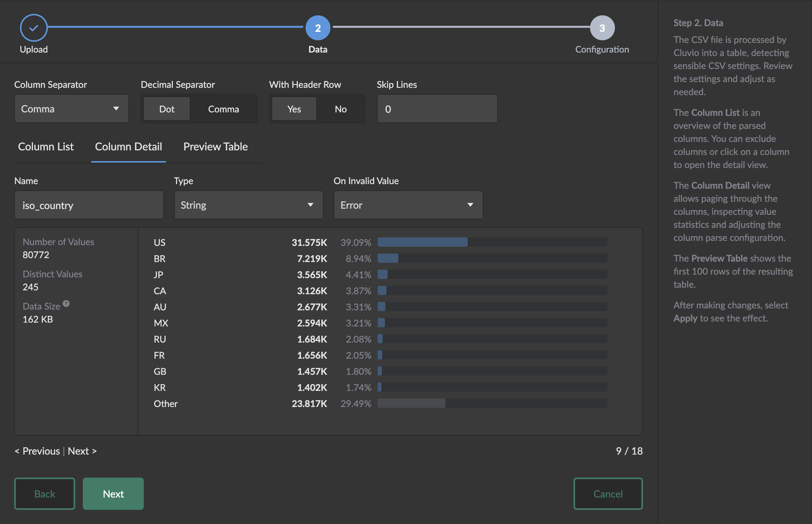Click the Cancel button
The image size is (812, 524).
tap(608, 494)
